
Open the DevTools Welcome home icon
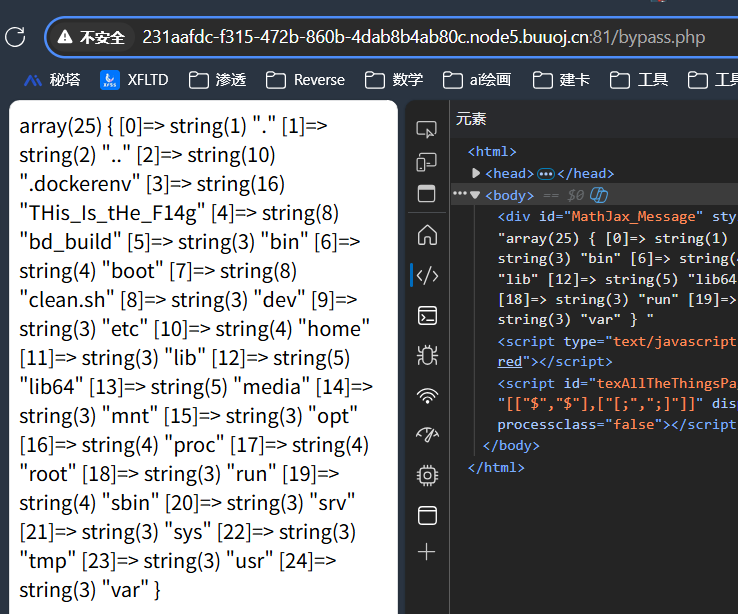pyautogui.click(x=427, y=235)
